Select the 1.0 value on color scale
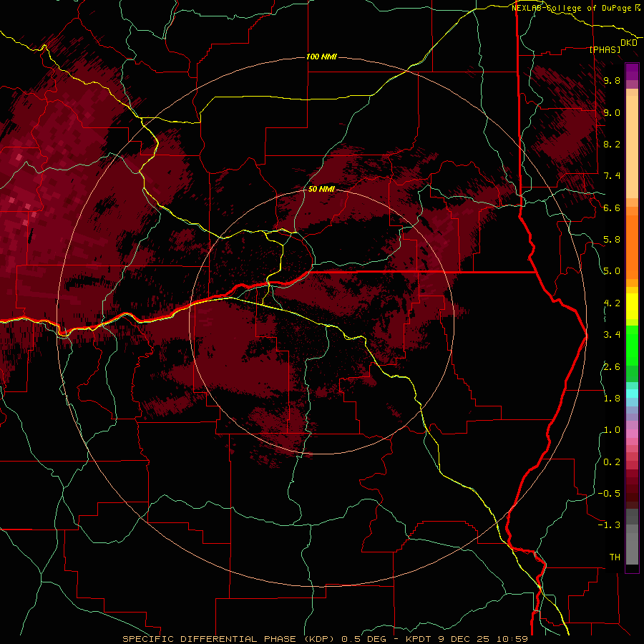 (x=612, y=430)
